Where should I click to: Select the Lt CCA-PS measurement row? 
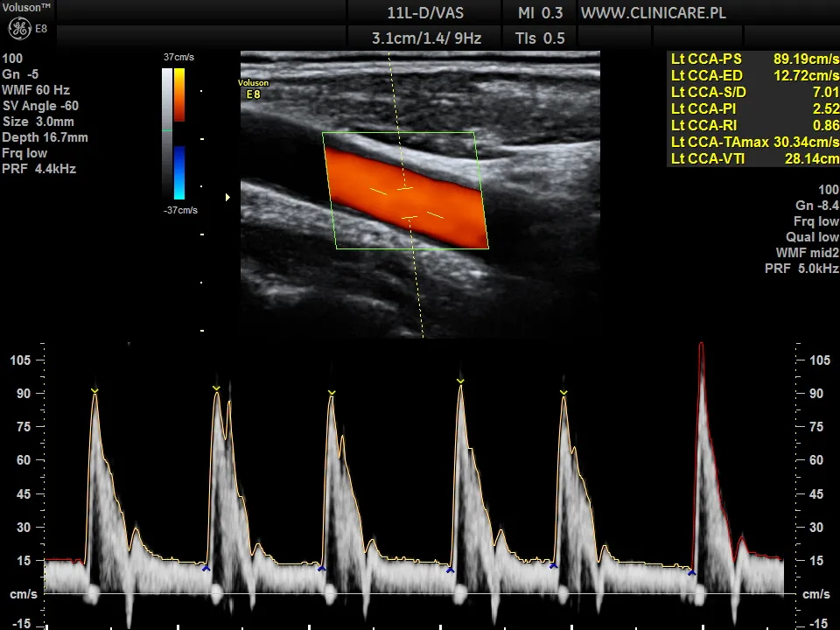753,59
